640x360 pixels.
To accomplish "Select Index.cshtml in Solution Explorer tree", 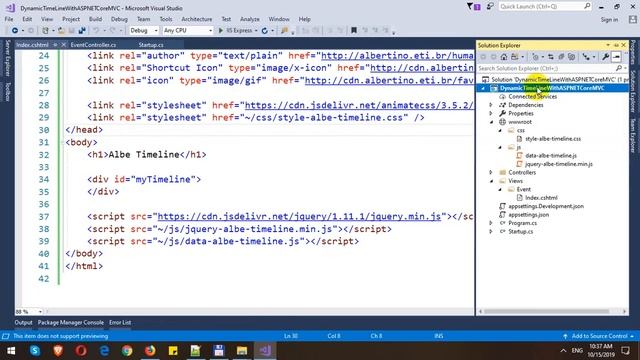I will (541, 198).
